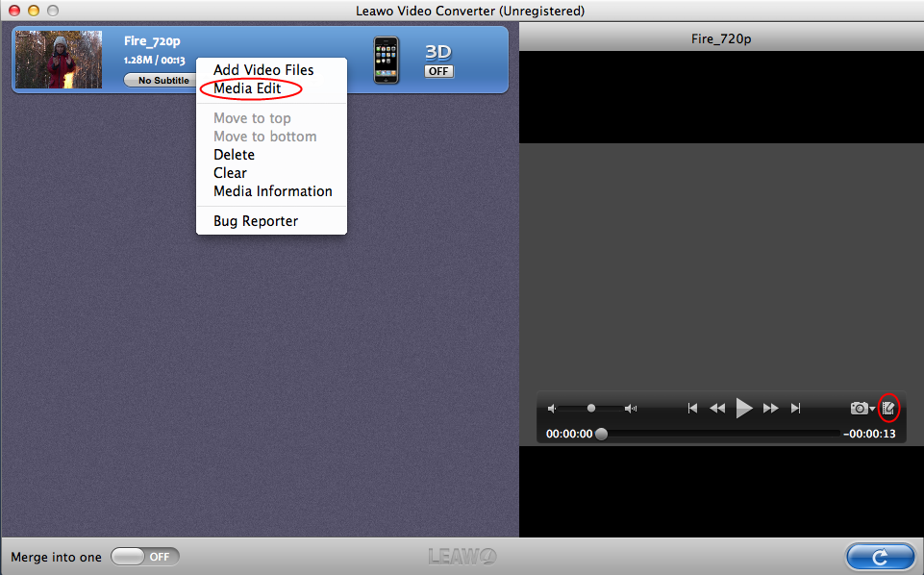Toggle the 3D OFF switch
The image size is (924, 575).
pyautogui.click(x=438, y=71)
